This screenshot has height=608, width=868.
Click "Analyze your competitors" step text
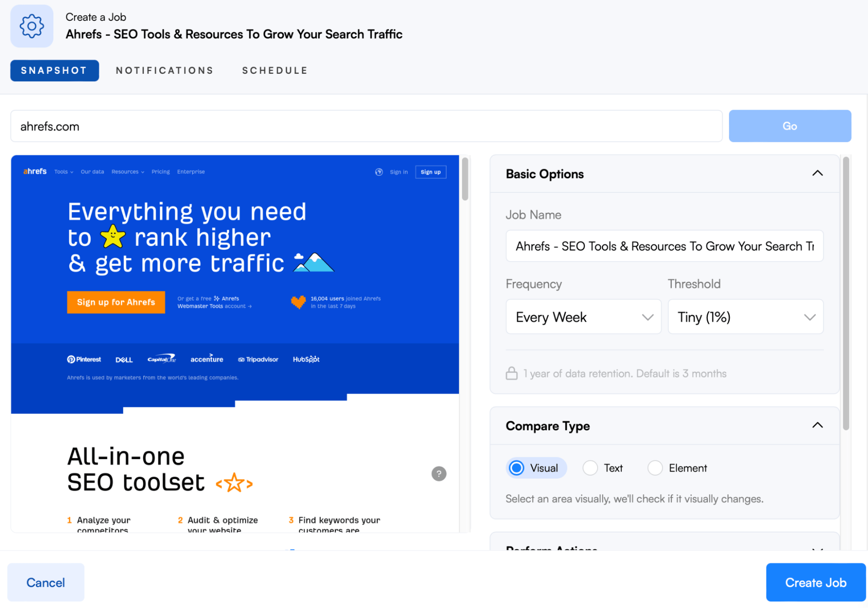click(103, 525)
